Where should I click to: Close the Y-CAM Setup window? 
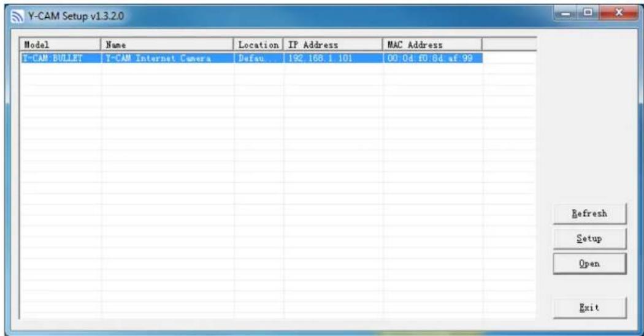(619, 13)
